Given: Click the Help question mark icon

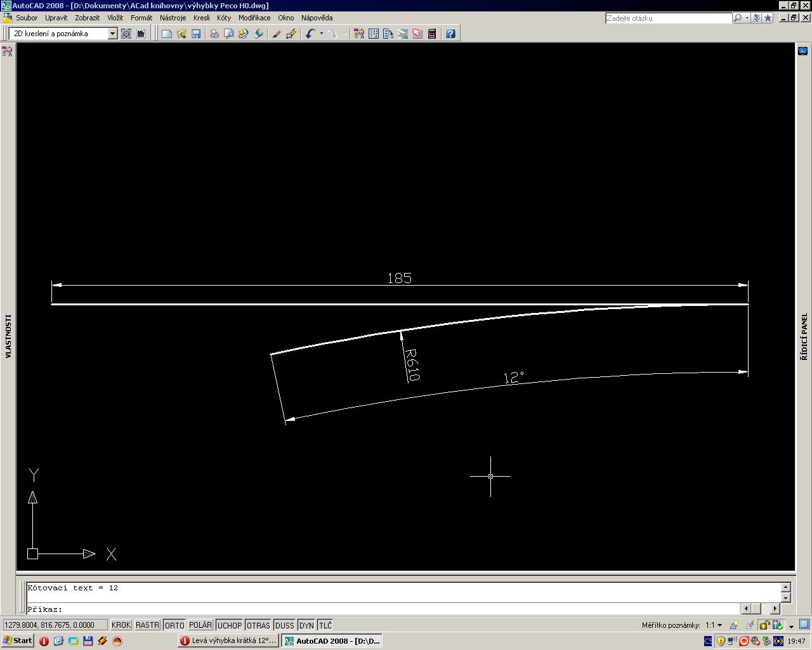Looking at the screenshot, I should pyautogui.click(x=450, y=34).
